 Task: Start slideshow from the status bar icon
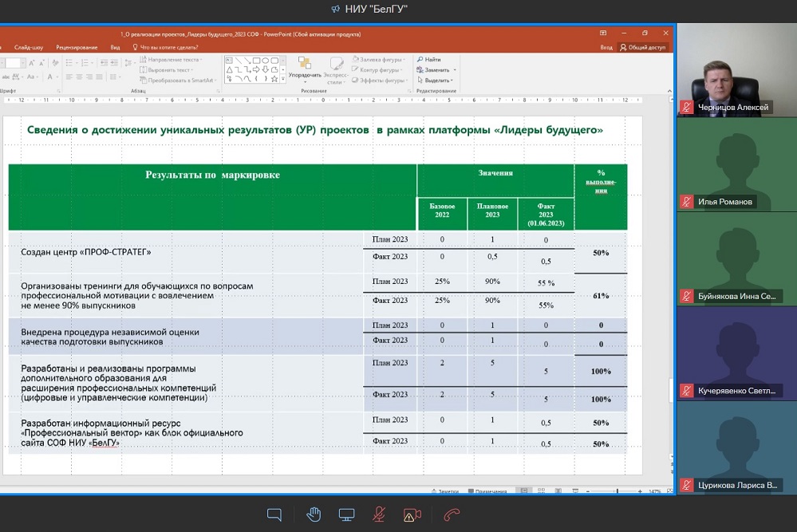pyautogui.click(x=575, y=491)
